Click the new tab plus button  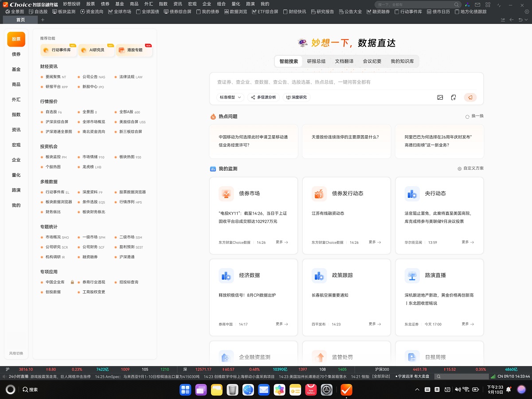43,20
